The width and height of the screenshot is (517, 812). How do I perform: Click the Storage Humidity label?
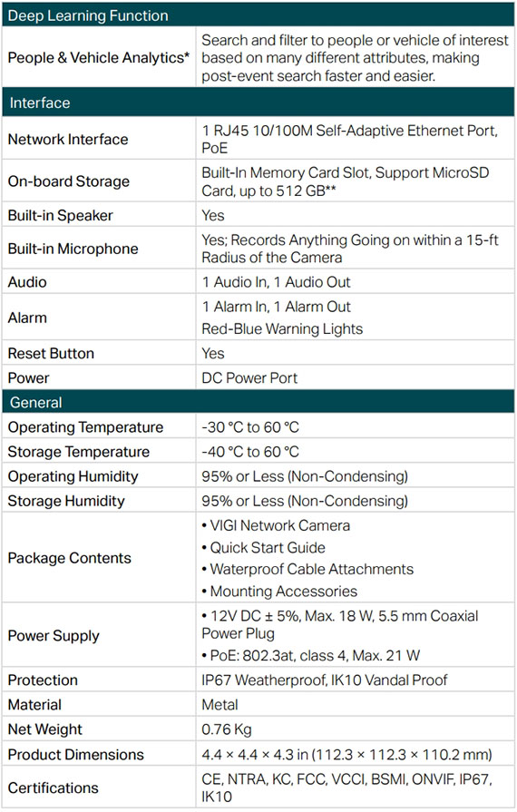(x=66, y=501)
